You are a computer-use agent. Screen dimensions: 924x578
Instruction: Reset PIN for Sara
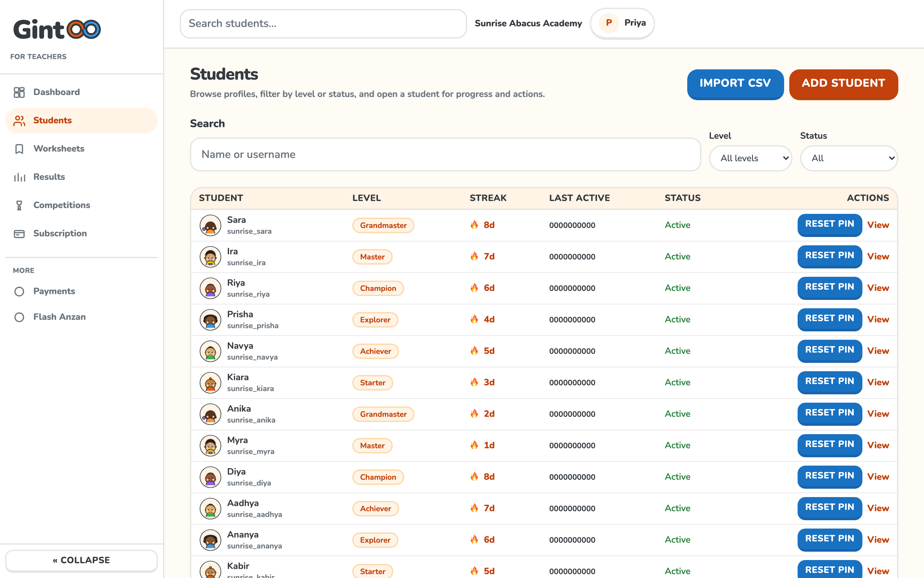click(829, 224)
